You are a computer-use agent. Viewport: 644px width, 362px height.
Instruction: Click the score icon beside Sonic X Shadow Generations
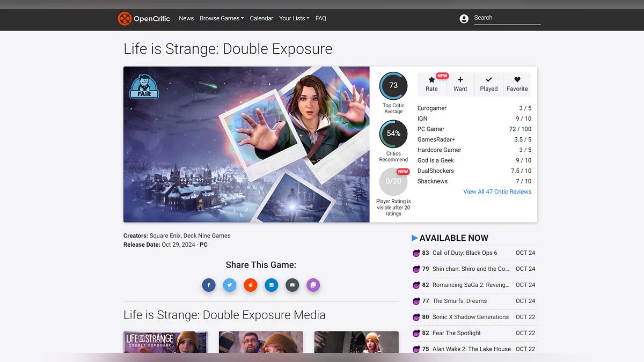click(416, 317)
